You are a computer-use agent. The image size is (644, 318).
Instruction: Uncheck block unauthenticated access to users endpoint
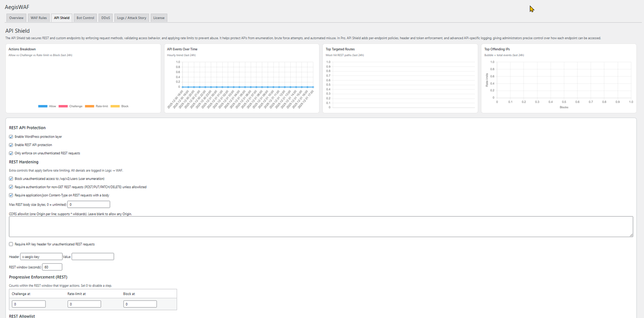point(11,179)
